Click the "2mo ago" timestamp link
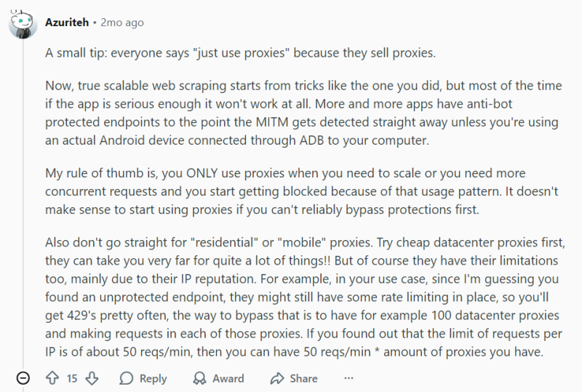582x392 pixels. click(x=122, y=23)
